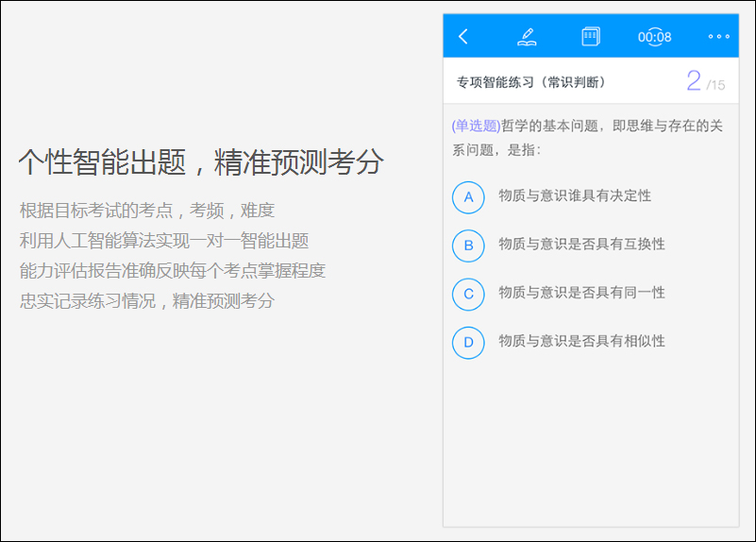Select option B circle

(x=468, y=246)
